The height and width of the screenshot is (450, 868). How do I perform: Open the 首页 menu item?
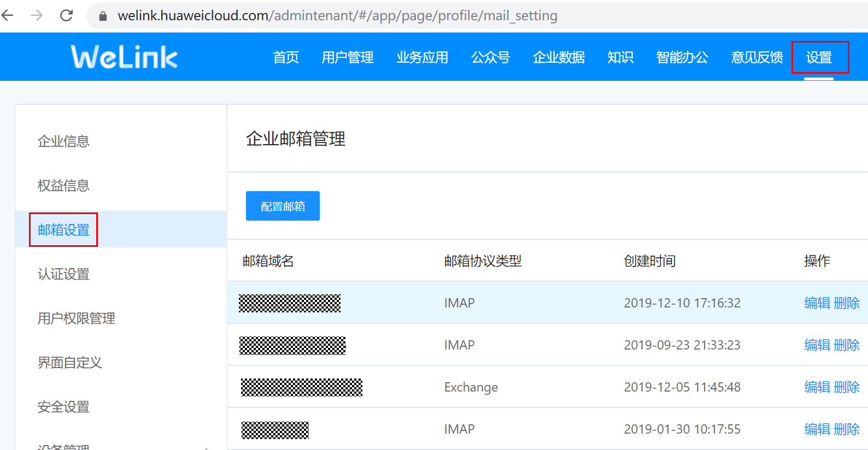click(x=286, y=57)
